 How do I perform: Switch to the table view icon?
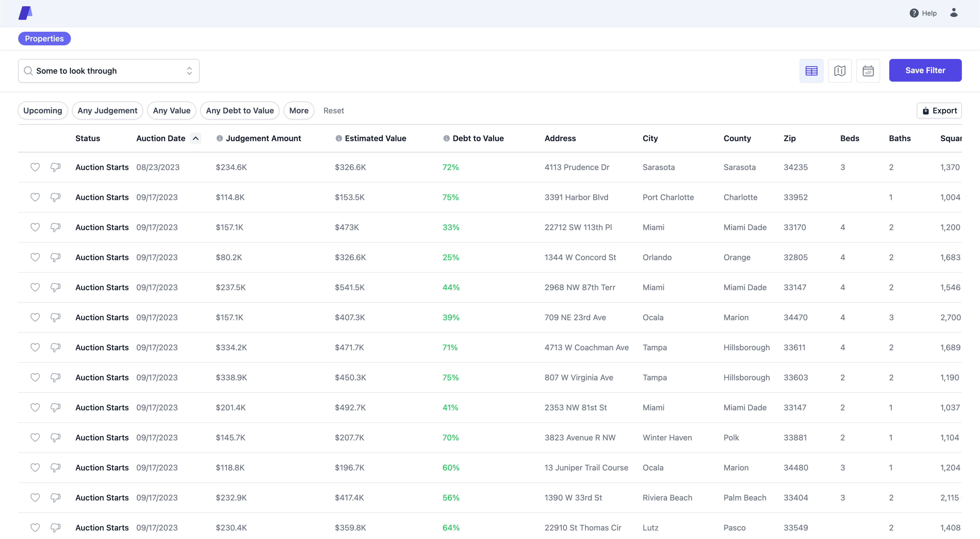[x=811, y=71]
